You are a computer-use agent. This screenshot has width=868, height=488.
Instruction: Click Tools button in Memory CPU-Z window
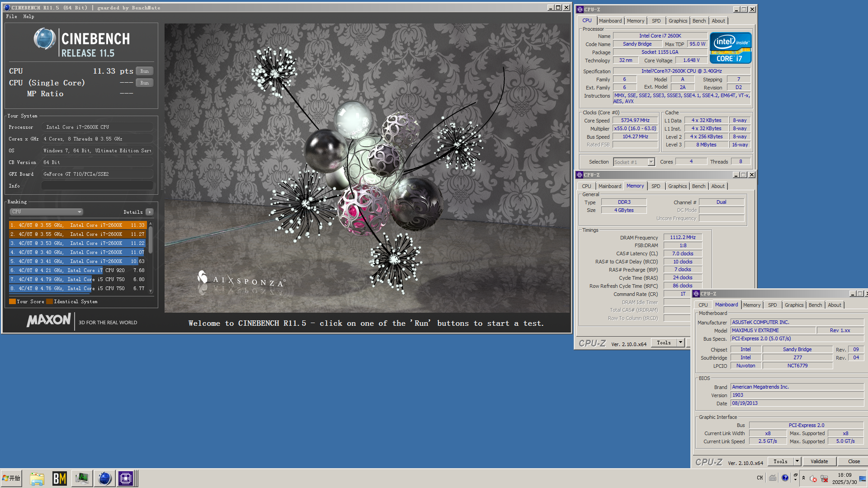coord(664,343)
